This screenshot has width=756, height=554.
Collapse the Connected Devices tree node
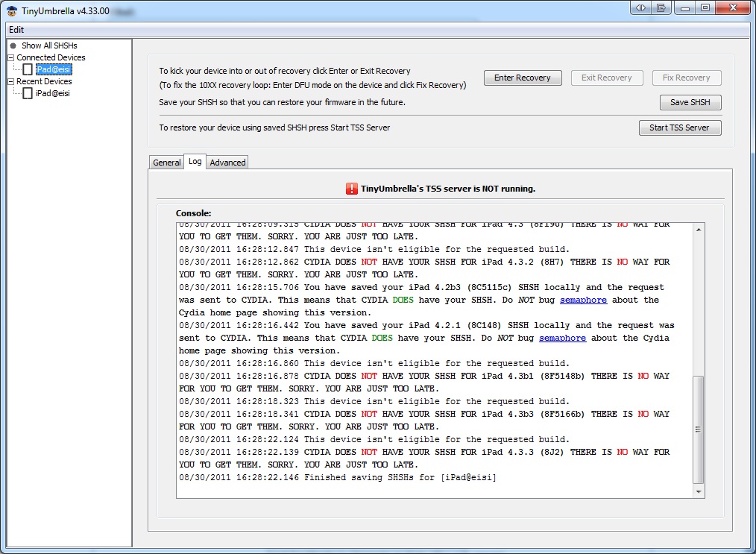pos(10,57)
